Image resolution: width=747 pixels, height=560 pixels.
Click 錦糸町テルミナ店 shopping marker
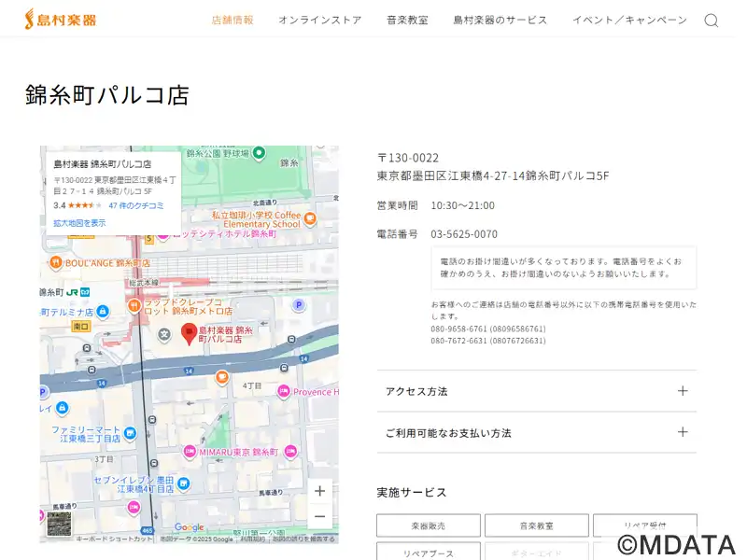[103, 312]
